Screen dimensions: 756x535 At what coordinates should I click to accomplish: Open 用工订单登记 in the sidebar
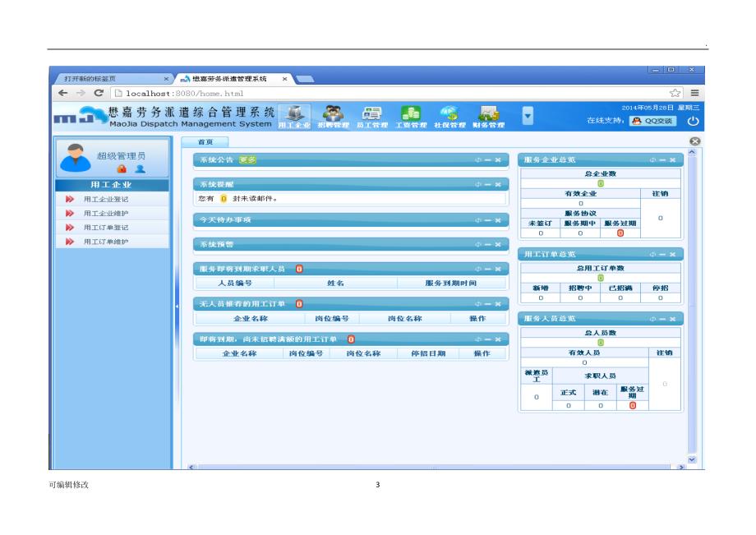(106, 228)
